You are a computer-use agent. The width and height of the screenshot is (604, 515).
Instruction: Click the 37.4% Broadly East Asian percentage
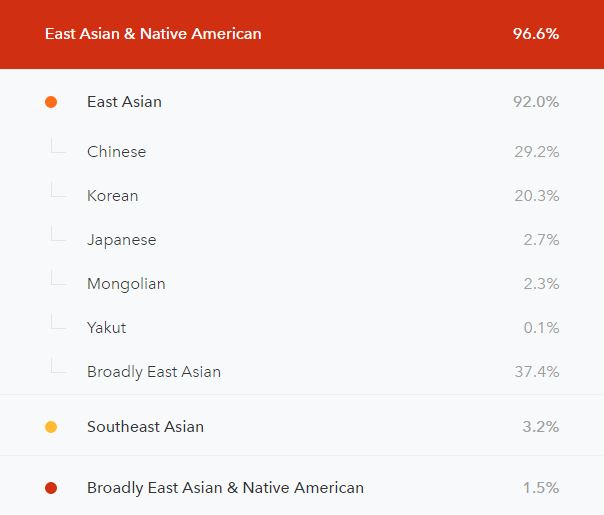coord(537,372)
